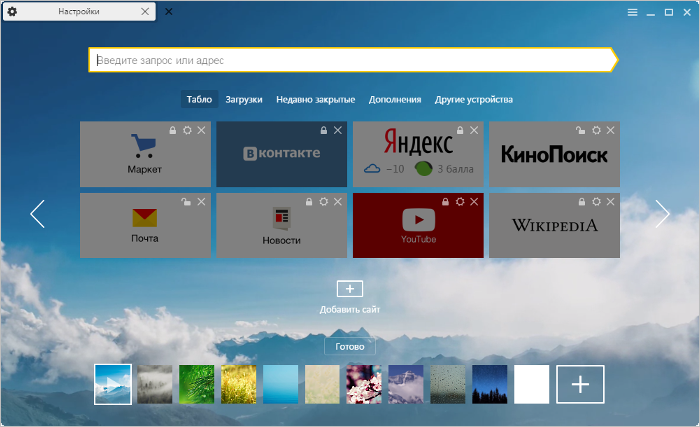Toggle the pin lock on Яндекс tile
Screen dimensions: 700x427
click(460, 130)
